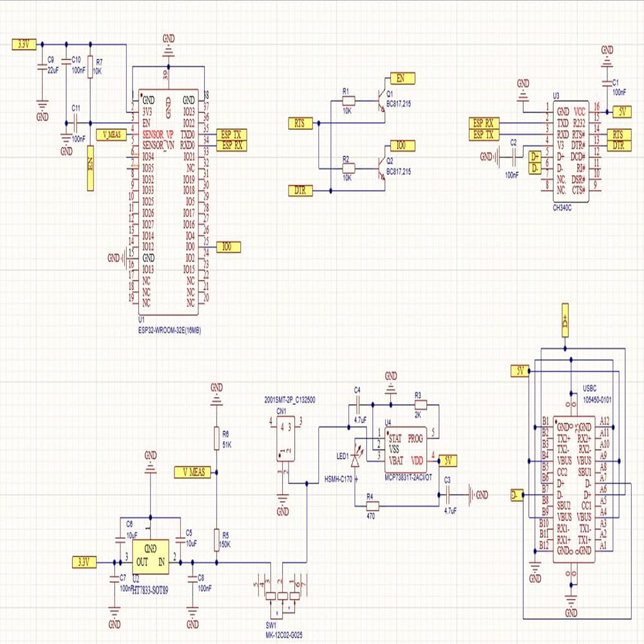This screenshot has height=644, width=644.
Task: Click the 3.3V net label at regulator output
Action: point(84,562)
